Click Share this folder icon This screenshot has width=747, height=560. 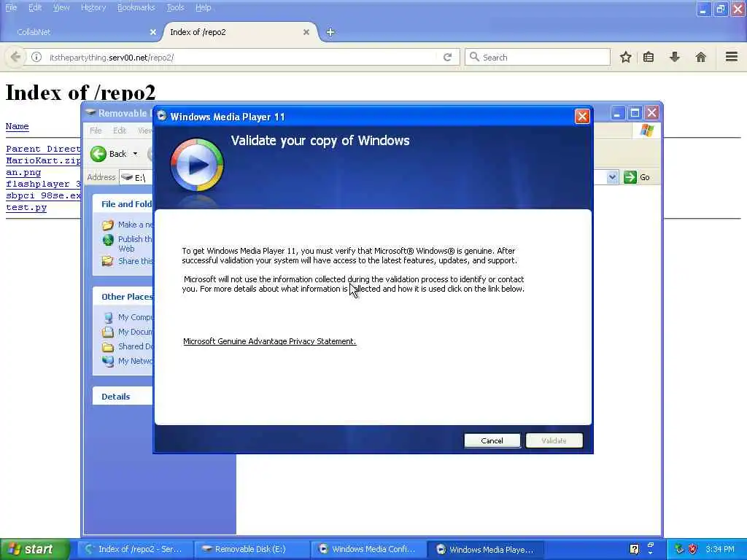click(x=108, y=261)
